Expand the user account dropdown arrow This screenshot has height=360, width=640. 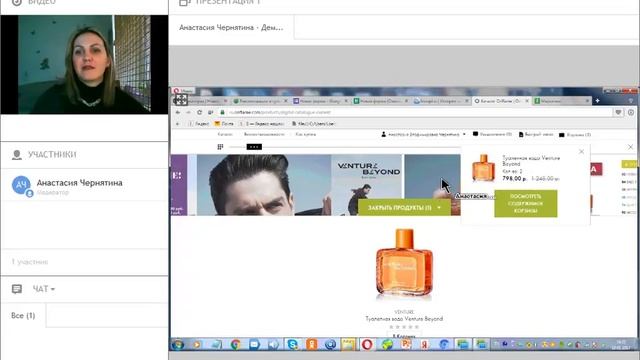[x=464, y=134]
